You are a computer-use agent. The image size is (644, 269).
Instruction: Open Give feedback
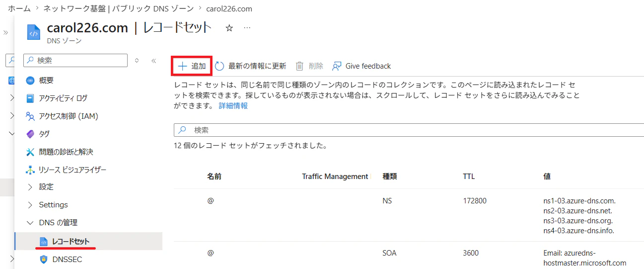click(361, 66)
